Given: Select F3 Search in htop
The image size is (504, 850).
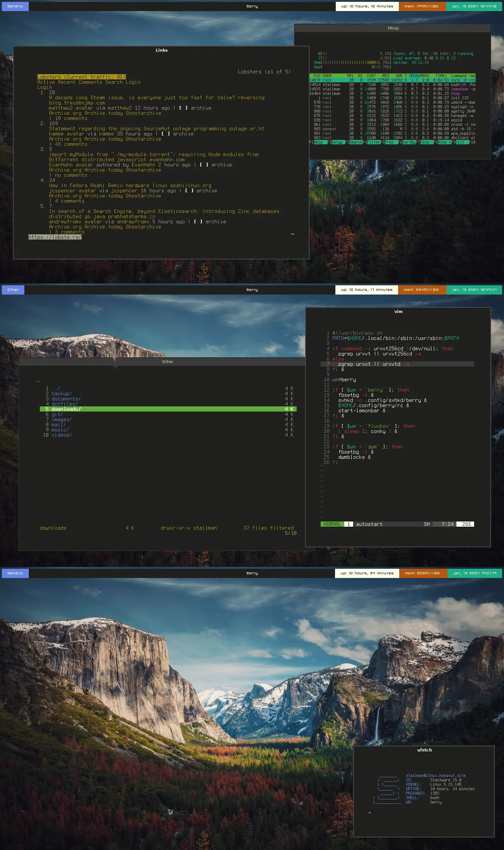Looking at the screenshot, I should (x=353, y=142).
